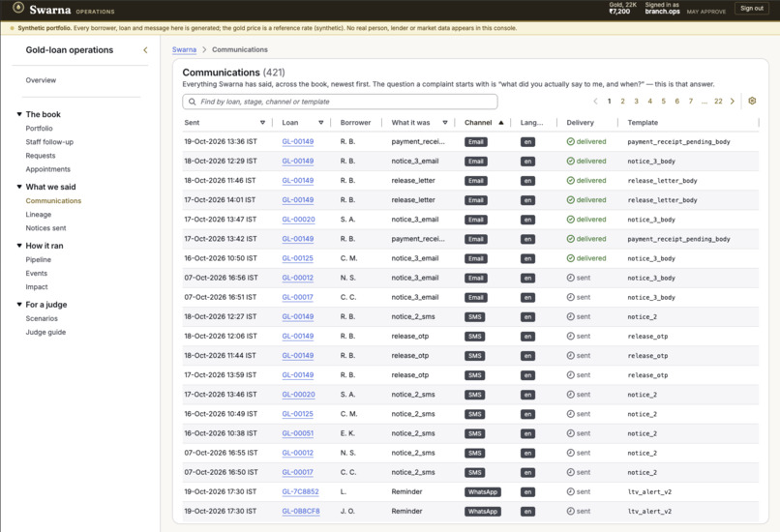780x532 pixels.
Task: Open the What it was filter triangle
Action: click(x=445, y=122)
